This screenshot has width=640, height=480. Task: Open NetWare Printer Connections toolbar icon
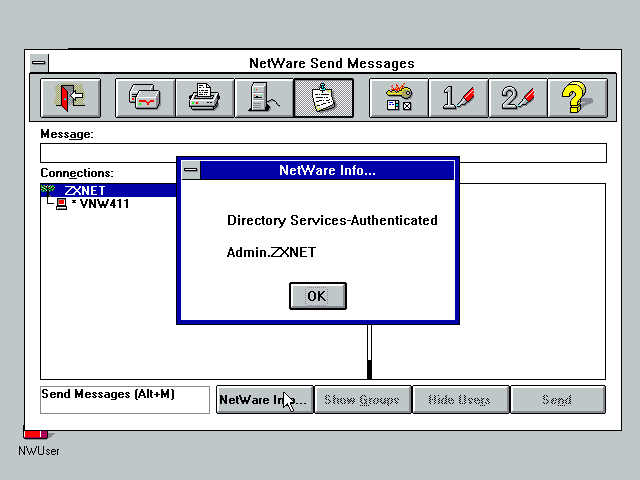point(205,98)
